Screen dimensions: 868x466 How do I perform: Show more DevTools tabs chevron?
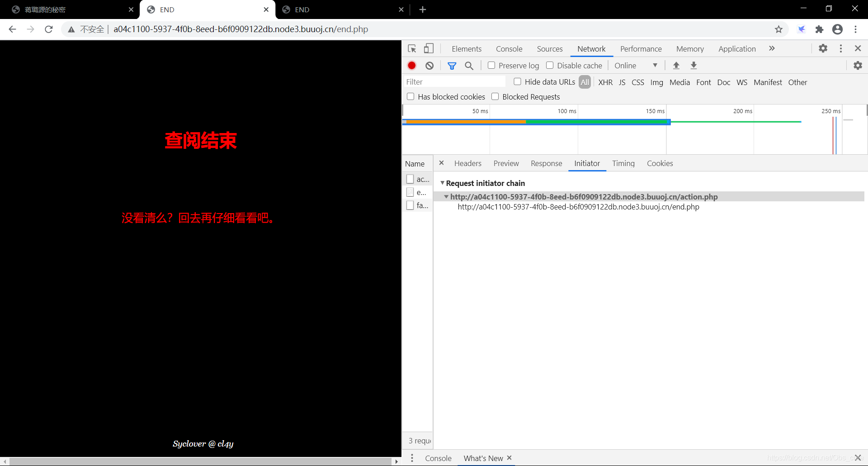[x=772, y=48]
